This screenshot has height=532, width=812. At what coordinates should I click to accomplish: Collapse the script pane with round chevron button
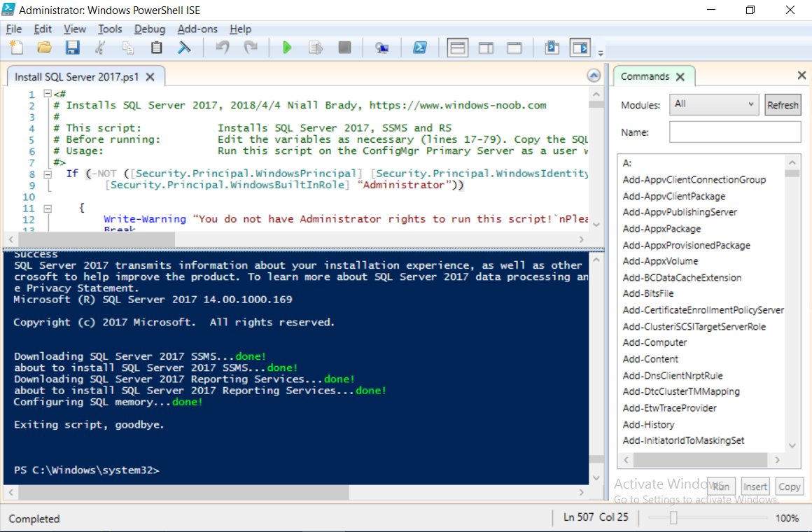point(594,76)
